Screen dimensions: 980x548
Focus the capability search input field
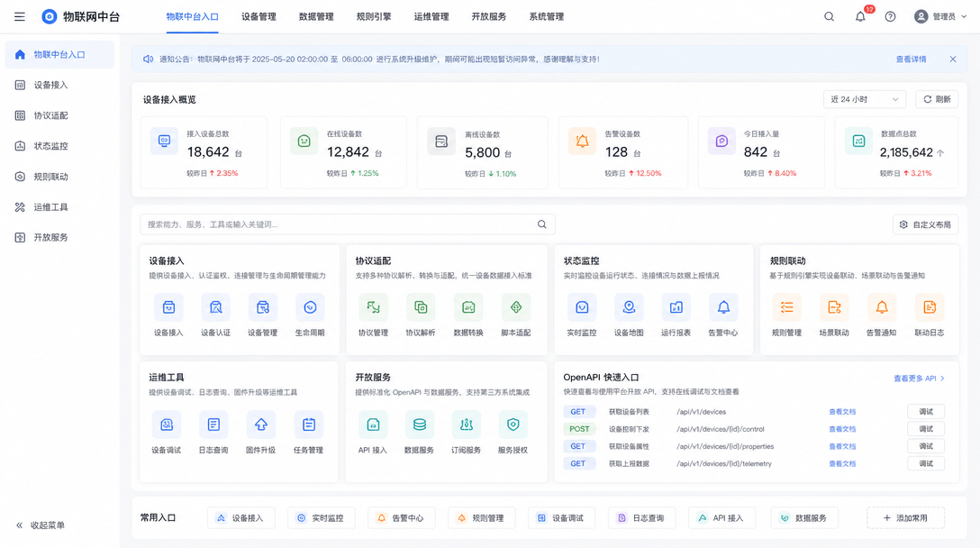pyautogui.click(x=347, y=224)
